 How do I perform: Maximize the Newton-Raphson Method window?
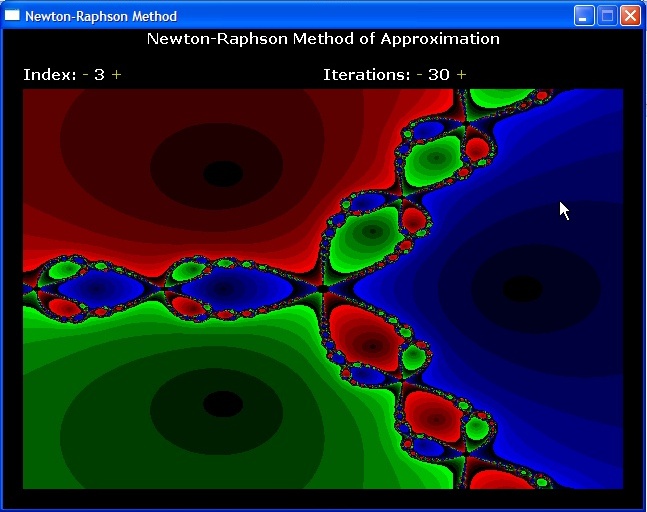[607, 16]
